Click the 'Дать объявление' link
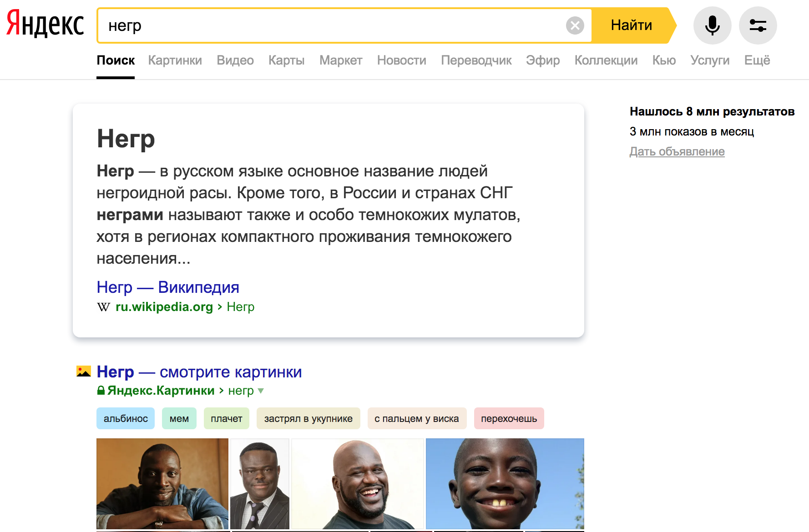The width and height of the screenshot is (809, 532). point(677,151)
